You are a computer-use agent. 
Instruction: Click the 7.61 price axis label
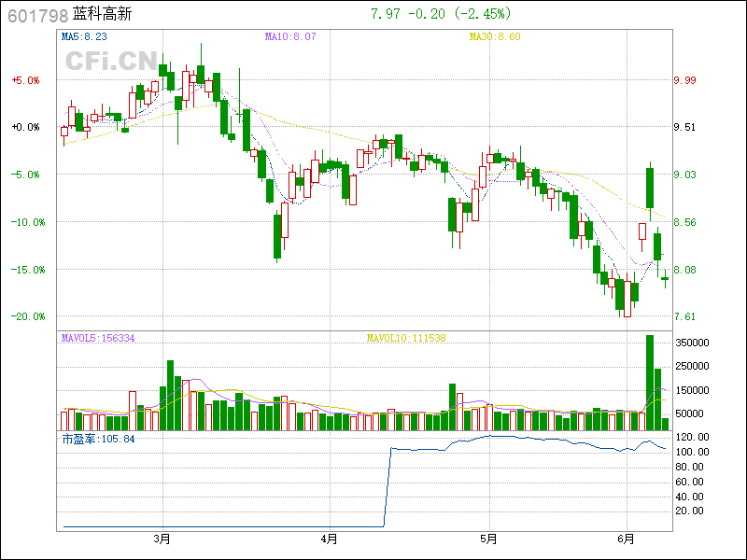click(684, 316)
